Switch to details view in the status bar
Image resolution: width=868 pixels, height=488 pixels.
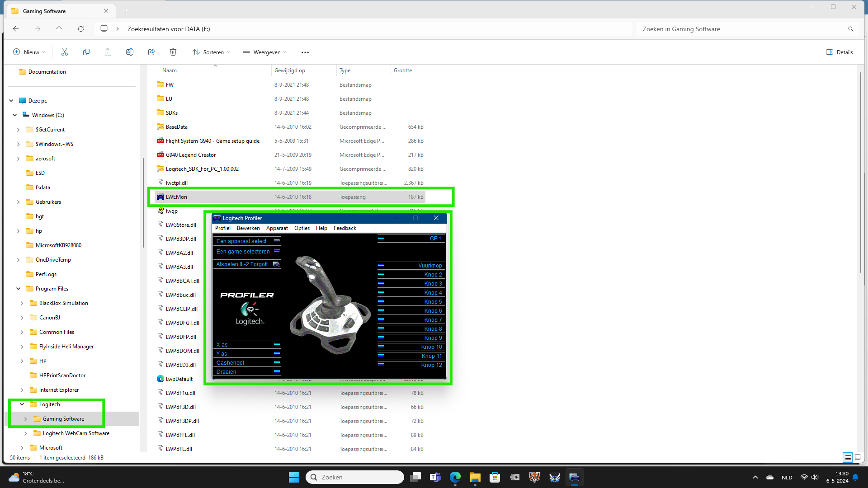(x=848, y=457)
